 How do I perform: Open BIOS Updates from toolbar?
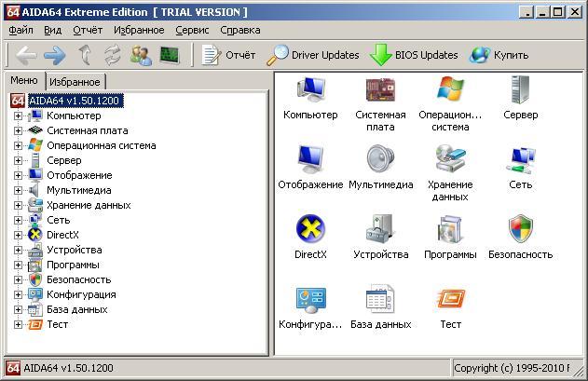(414, 56)
